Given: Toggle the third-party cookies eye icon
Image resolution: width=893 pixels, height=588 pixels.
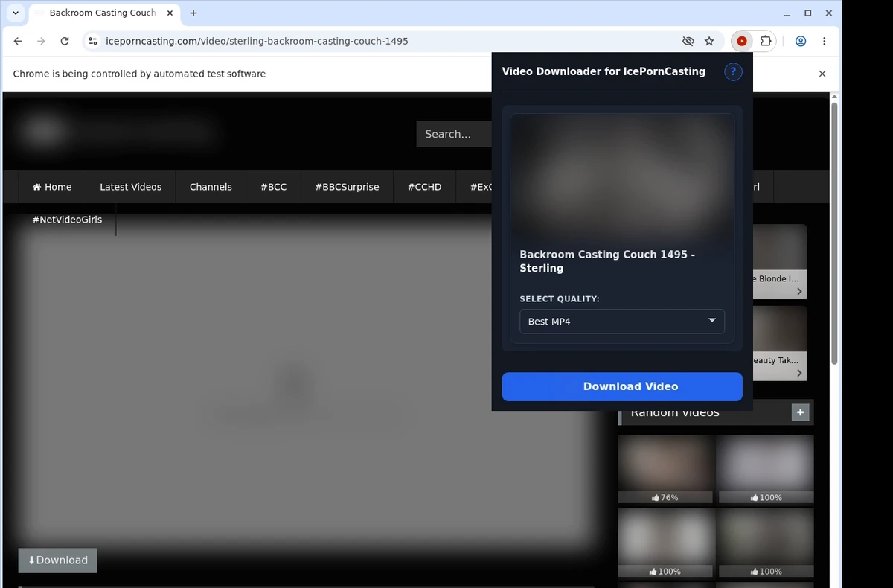Looking at the screenshot, I should tap(688, 41).
